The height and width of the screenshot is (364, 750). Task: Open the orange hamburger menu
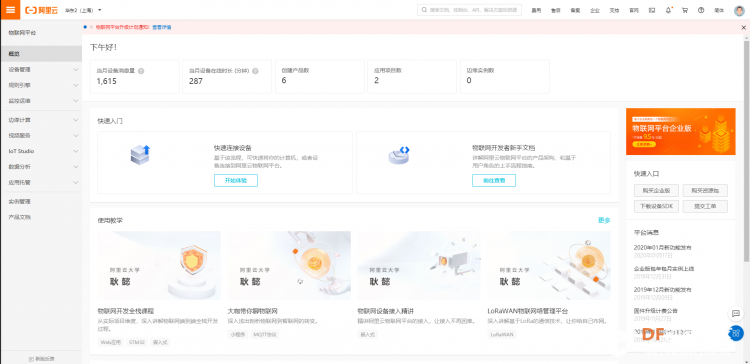click(x=10, y=10)
